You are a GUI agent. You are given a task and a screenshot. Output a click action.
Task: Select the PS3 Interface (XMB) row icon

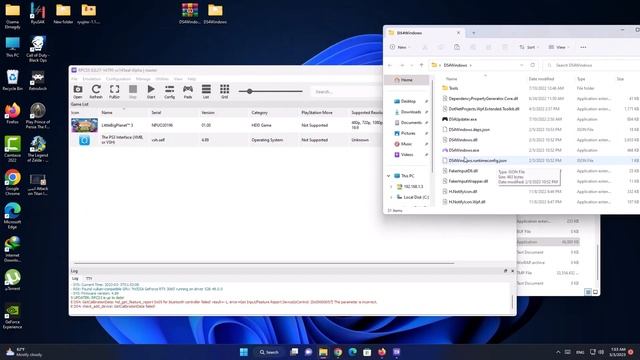coord(84,140)
